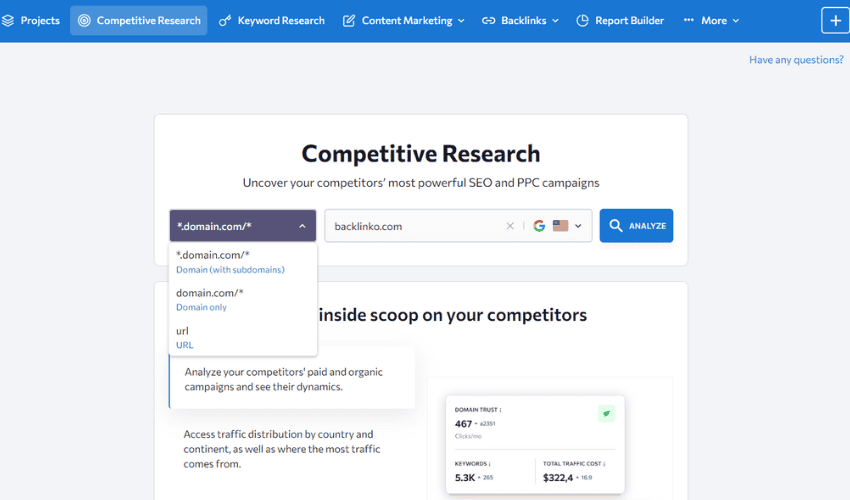
Task: Open Report Builder tab
Action: (x=620, y=21)
